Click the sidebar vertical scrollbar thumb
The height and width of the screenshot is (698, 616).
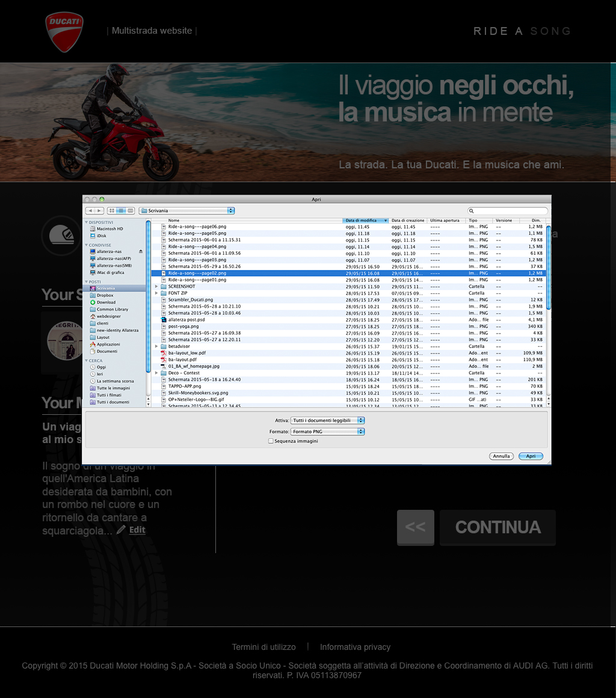tap(149, 296)
